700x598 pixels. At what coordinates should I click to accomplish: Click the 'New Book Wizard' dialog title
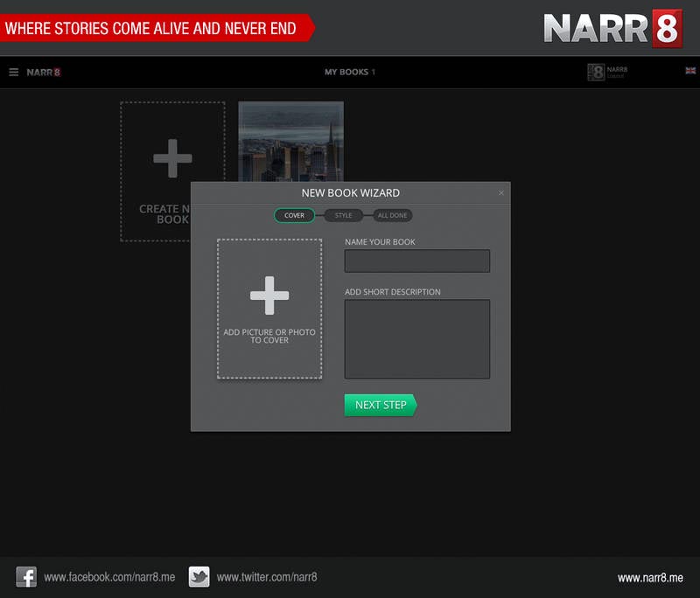pos(351,193)
